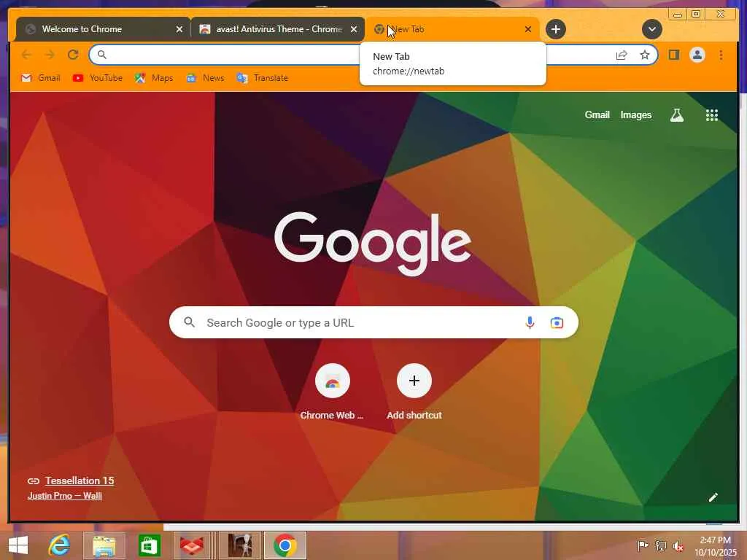Image resolution: width=747 pixels, height=560 pixels.
Task: Open the Windows Start button
Action: pyautogui.click(x=18, y=545)
